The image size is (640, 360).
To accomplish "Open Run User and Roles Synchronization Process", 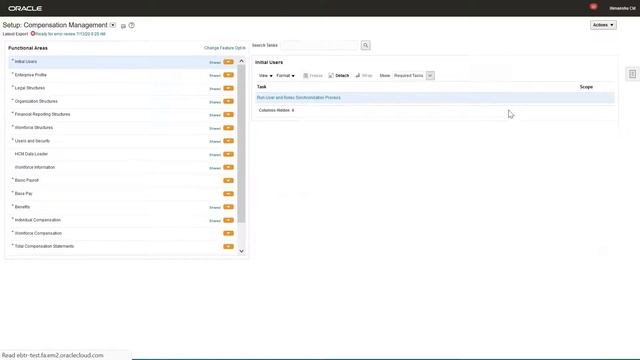I will [299, 98].
